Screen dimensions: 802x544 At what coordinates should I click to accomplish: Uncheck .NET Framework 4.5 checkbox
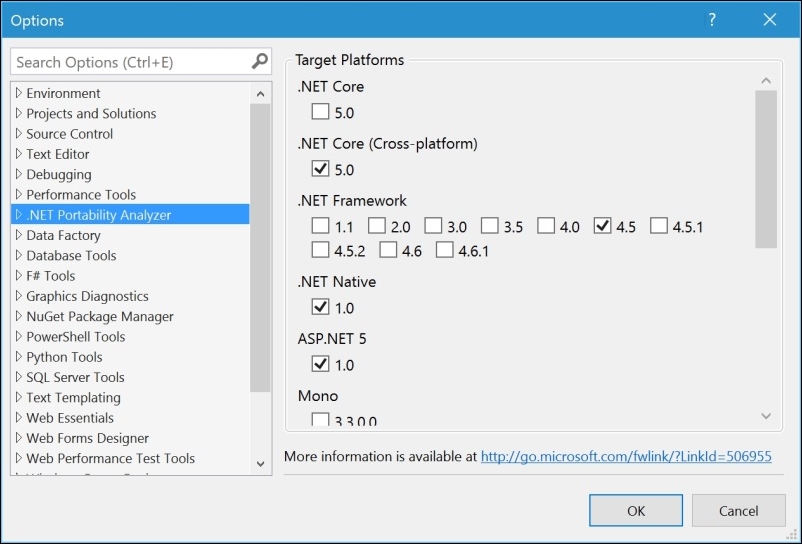click(x=603, y=225)
